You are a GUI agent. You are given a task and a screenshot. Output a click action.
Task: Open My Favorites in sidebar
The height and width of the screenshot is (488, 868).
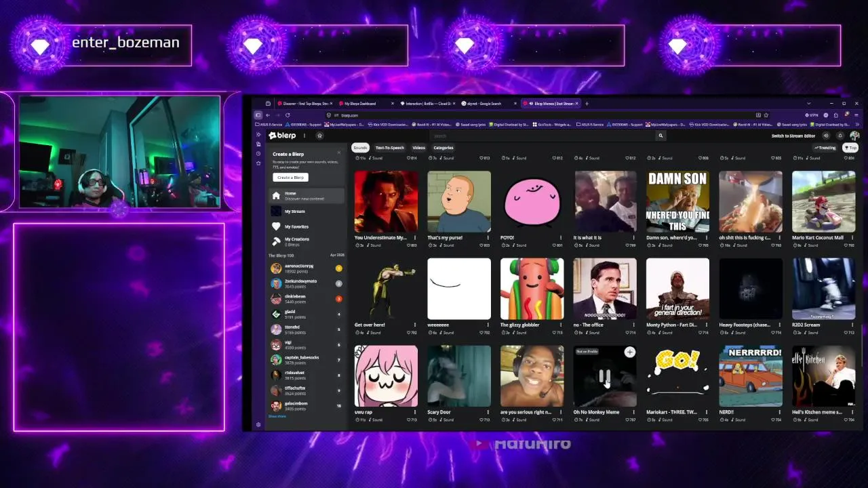click(x=307, y=226)
